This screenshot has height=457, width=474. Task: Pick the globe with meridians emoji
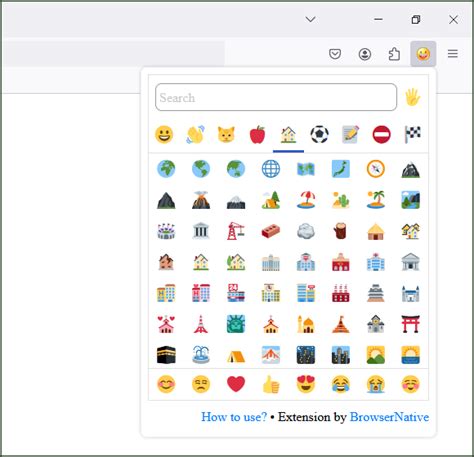tap(271, 169)
